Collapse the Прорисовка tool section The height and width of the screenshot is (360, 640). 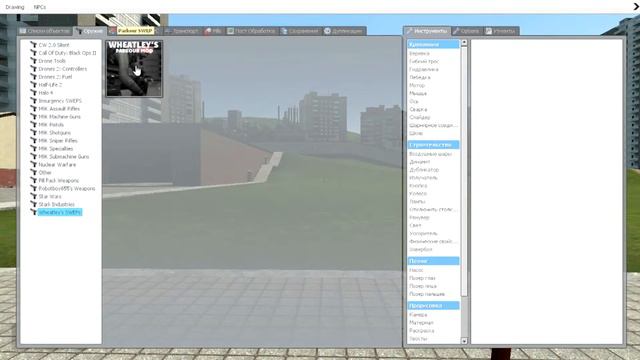pyautogui.click(x=433, y=305)
